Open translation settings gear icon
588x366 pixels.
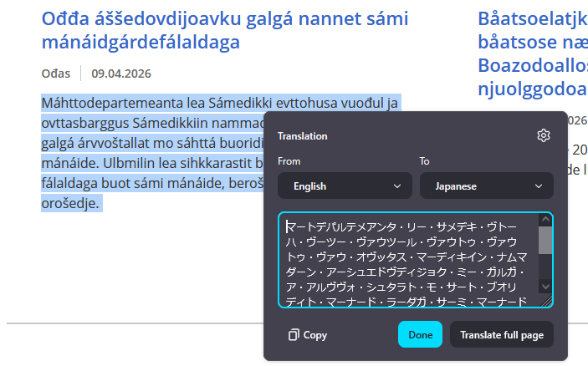click(544, 135)
